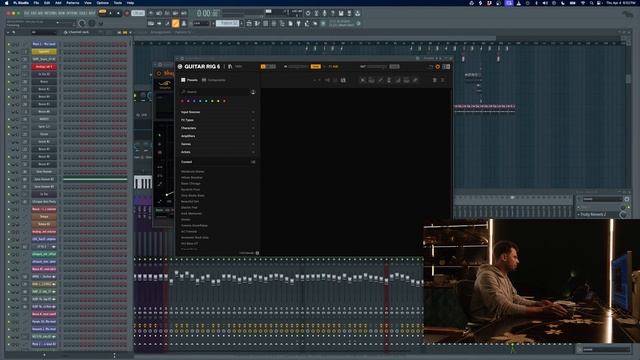Click the red Record button in transport
Viewport: 640px width, 360px height.
point(127,13)
